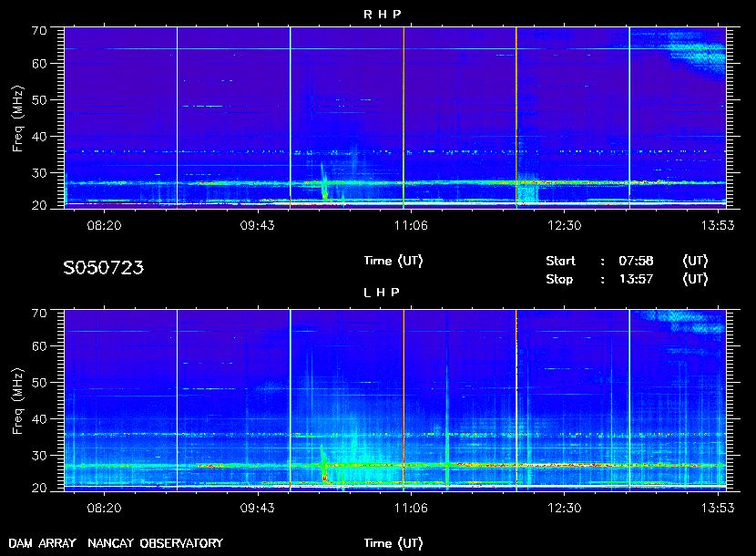Image resolution: width=756 pixels, height=556 pixels.
Task: Click the Stop time value 13:57
Action: click(x=636, y=279)
